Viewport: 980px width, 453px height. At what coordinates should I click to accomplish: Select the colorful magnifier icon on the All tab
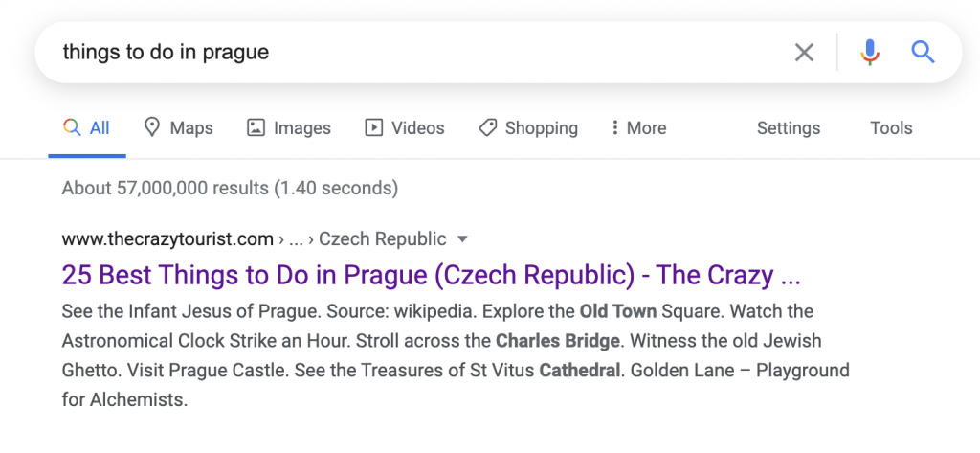72,127
